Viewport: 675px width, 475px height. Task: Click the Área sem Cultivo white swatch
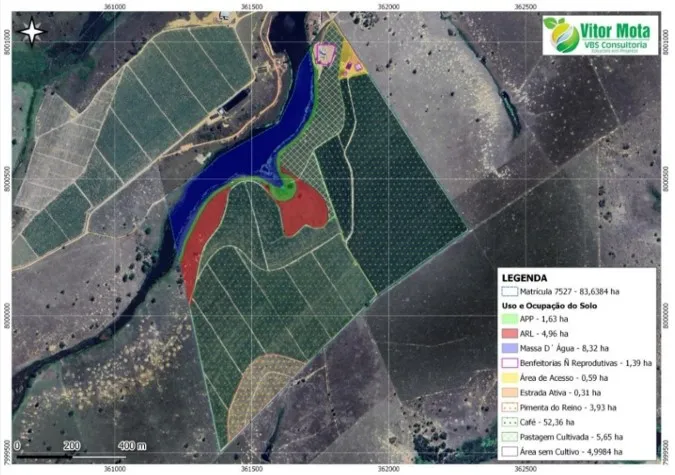point(509,452)
